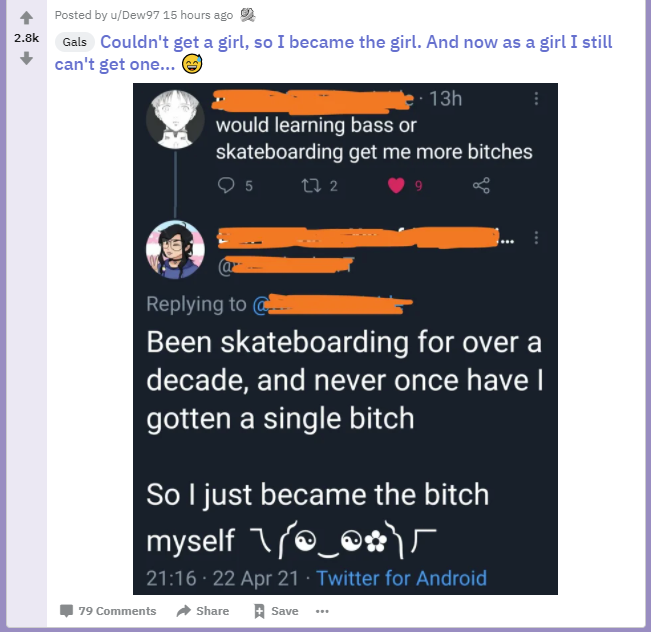Downvote the post by u/Dew97
651x632 pixels.
26,59
